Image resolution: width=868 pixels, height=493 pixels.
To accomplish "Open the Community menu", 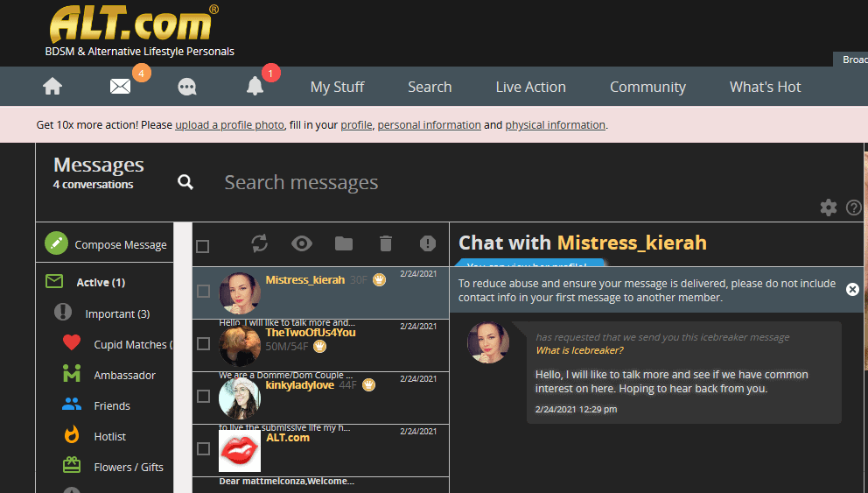I will point(647,87).
